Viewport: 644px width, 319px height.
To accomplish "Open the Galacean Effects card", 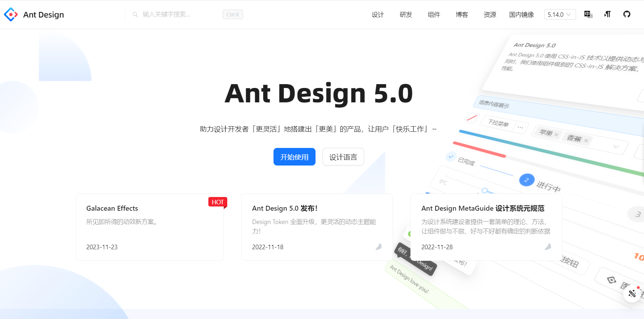I will (x=150, y=227).
